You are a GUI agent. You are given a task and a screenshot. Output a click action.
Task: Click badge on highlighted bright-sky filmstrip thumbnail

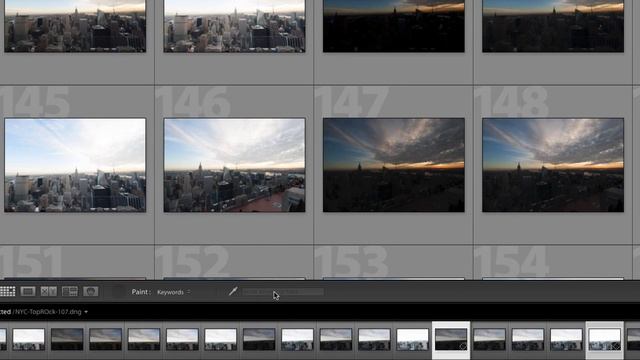(x=616, y=347)
